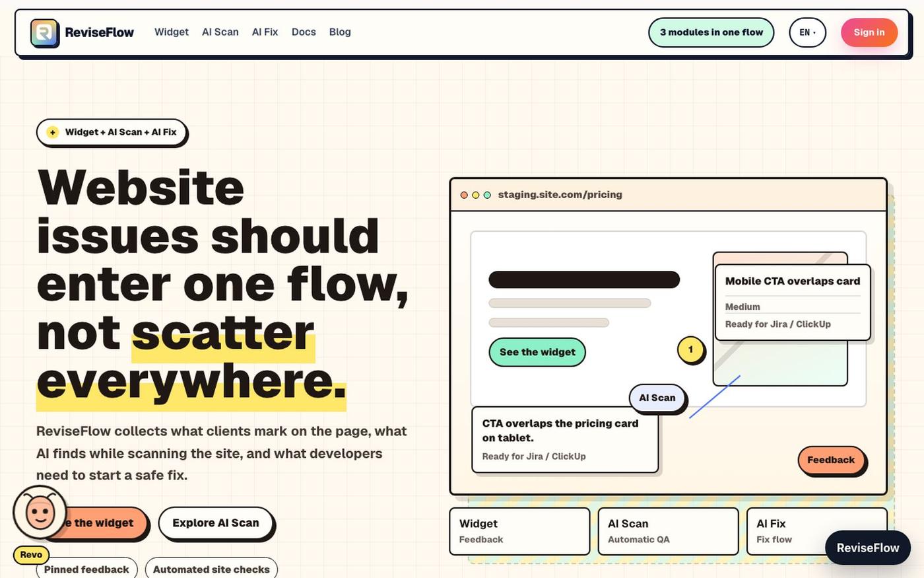Open the AI Scan nav item
This screenshot has width=924, height=578.
point(220,32)
